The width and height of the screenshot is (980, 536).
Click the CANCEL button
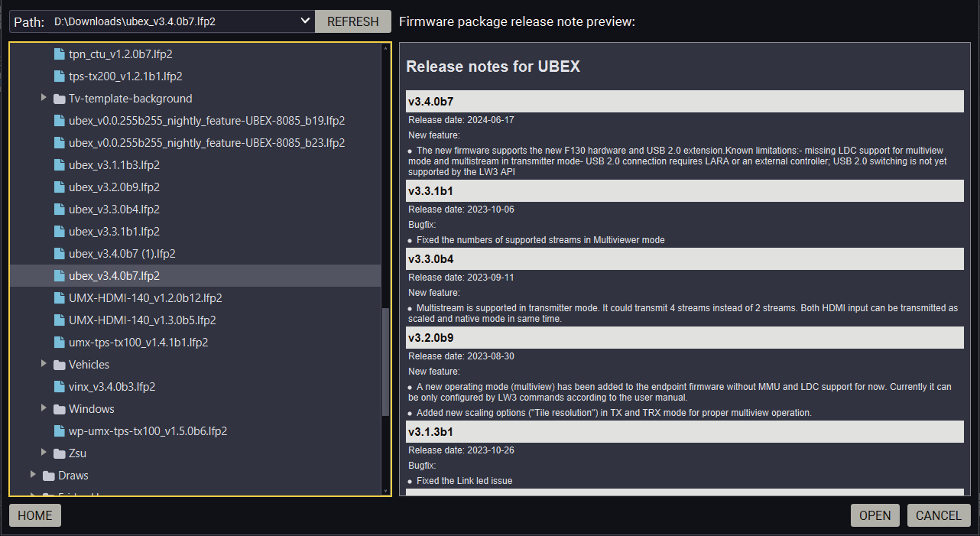point(938,515)
